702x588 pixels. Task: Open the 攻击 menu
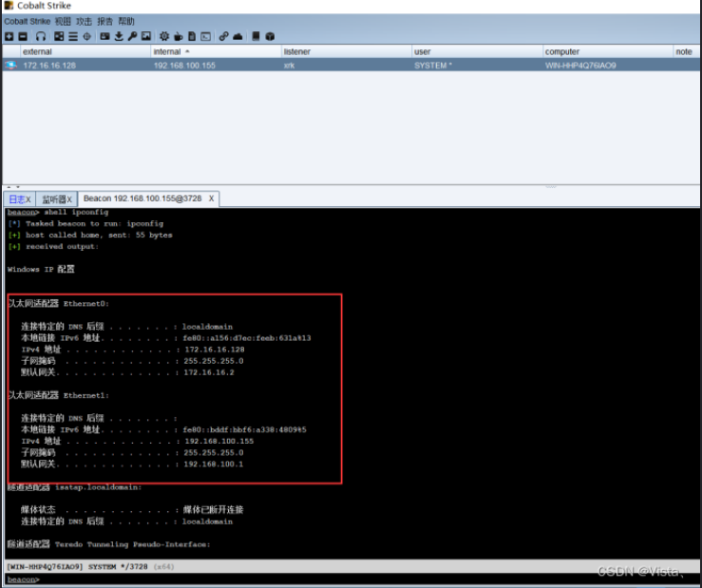click(84, 21)
